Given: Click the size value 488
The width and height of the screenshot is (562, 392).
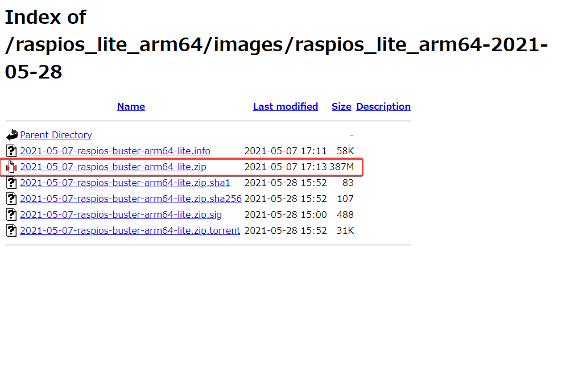Looking at the screenshot, I should pos(345,214).
